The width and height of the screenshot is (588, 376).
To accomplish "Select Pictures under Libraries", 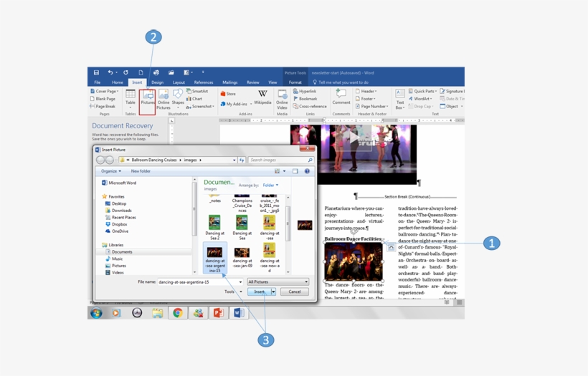I will 115,266.
